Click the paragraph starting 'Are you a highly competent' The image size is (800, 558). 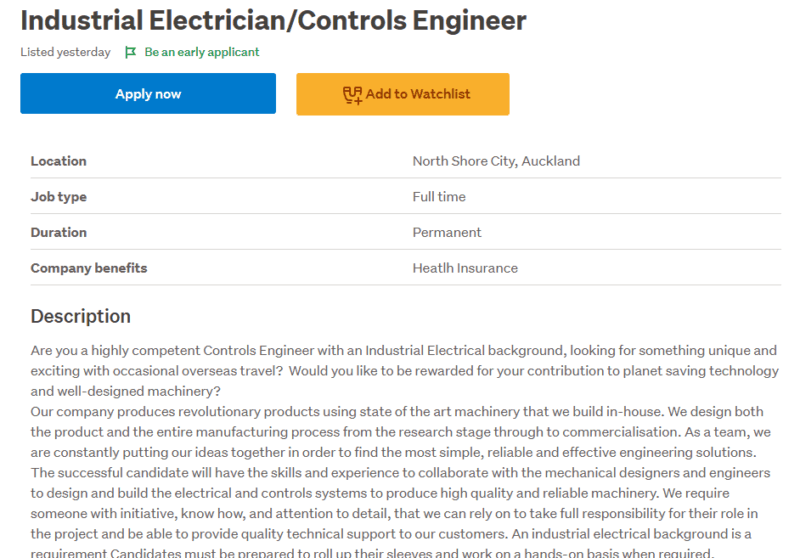pyautogui.click(x=405, y=371)
